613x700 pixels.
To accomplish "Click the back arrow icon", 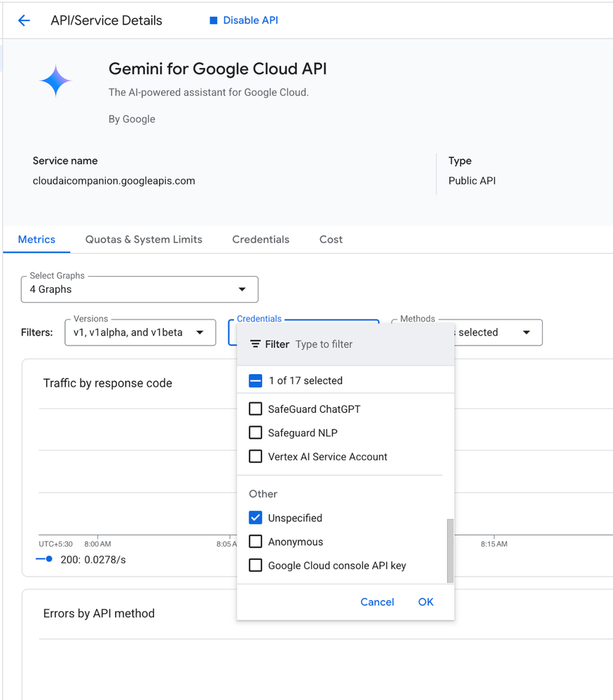I will coord(24,20).
